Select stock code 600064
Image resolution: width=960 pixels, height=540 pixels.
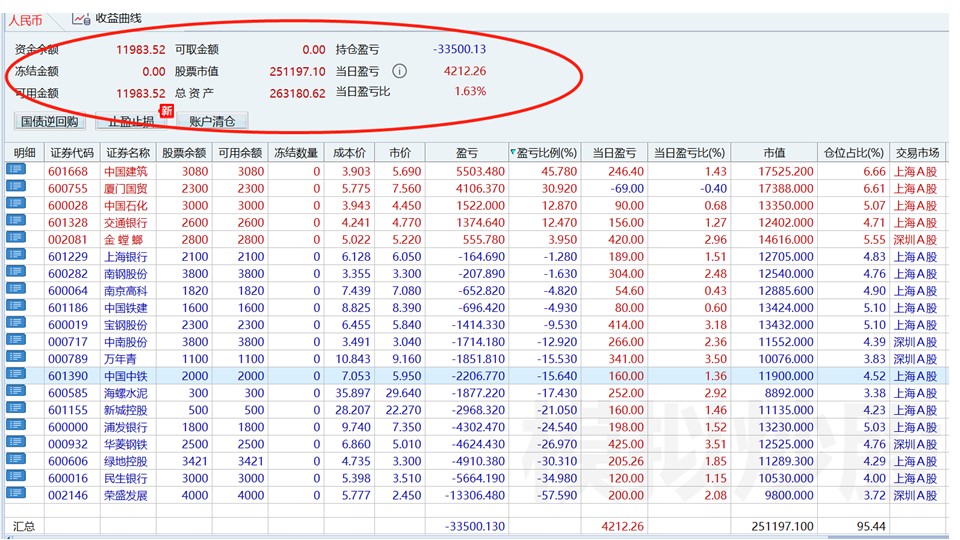(x=68, y=291)
